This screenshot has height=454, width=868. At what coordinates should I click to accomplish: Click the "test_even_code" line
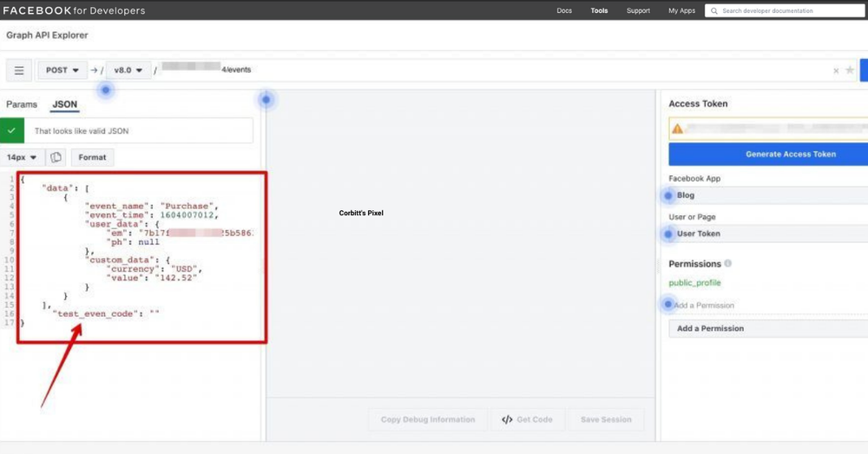[x=106, y=314]
